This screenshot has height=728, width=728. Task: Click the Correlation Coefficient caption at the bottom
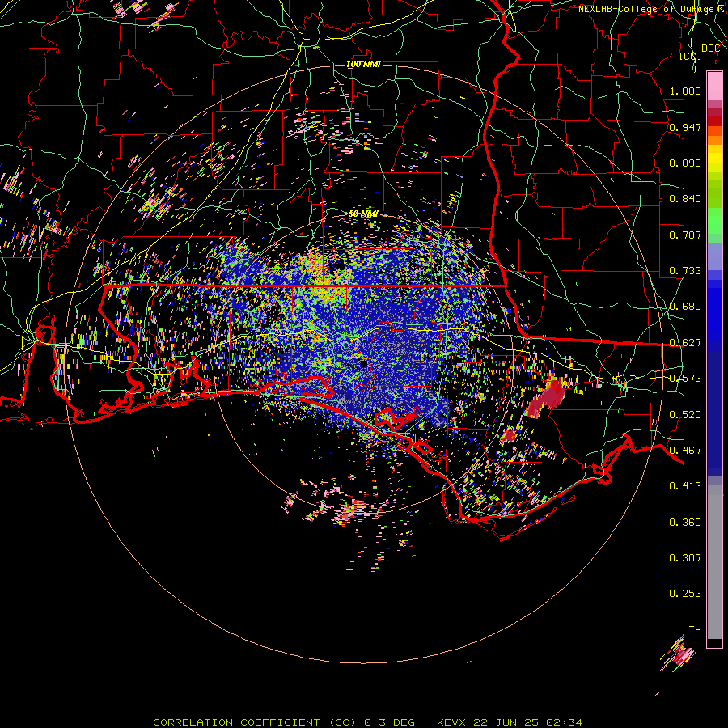pos(367,722)
